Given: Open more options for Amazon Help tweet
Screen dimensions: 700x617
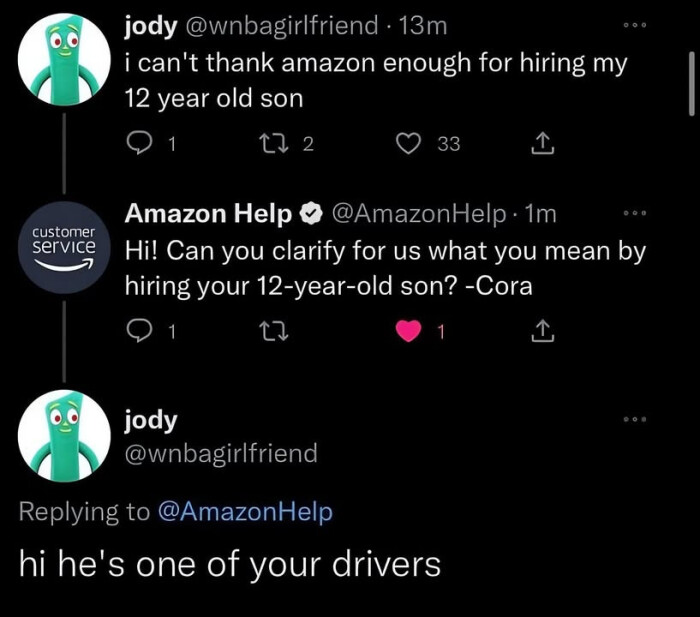Looking at the screenshot, I should click(x=635, y=213).
